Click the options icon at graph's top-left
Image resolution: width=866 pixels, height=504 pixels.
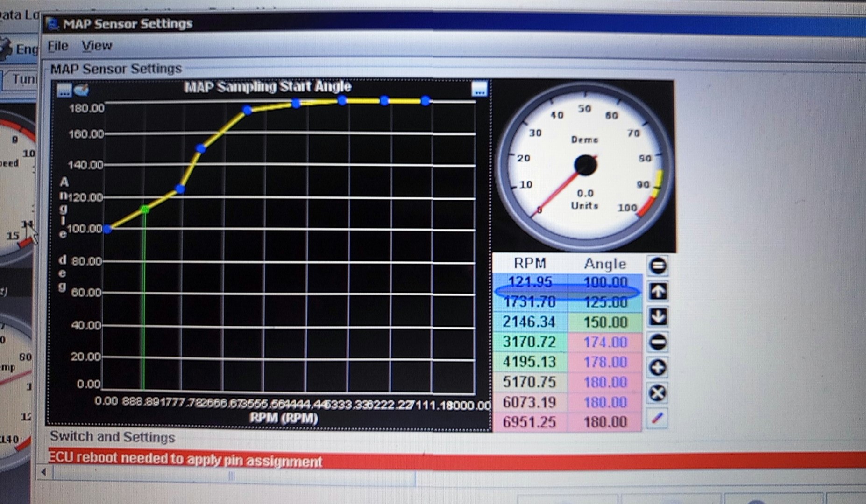click(x=64, y=90)
